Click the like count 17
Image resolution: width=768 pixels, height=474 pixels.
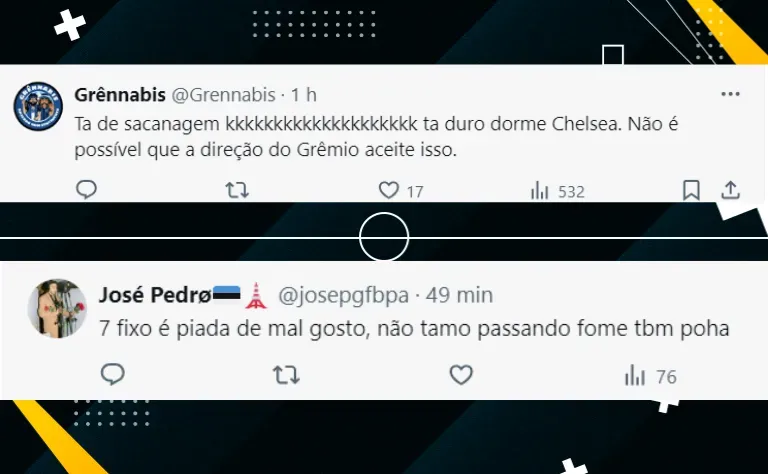[x=415, y=191]
